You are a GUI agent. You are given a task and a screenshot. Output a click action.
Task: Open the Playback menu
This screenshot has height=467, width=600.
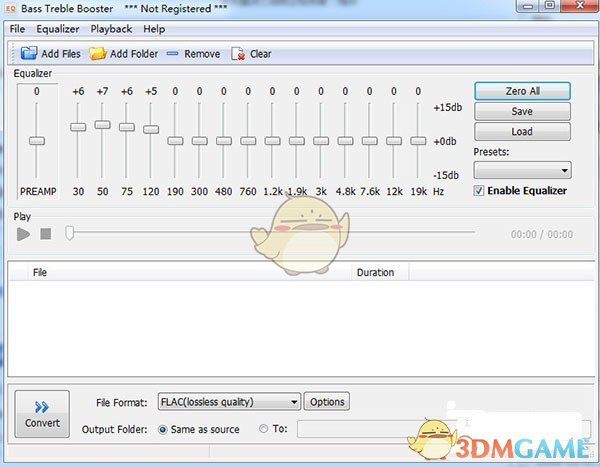coord(111,29)
